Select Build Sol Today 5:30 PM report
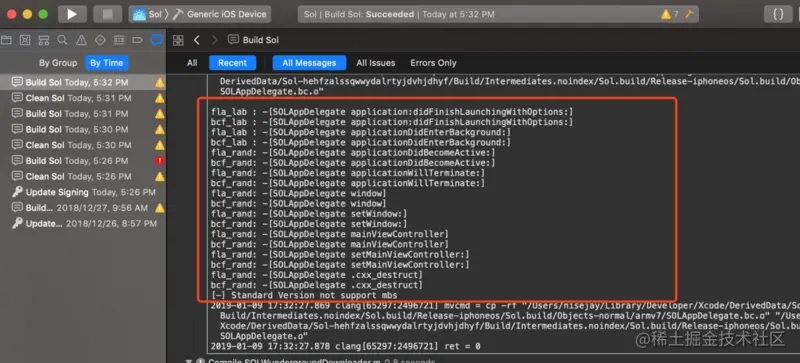This screenshot has height=363, width=800. point(83,129)
